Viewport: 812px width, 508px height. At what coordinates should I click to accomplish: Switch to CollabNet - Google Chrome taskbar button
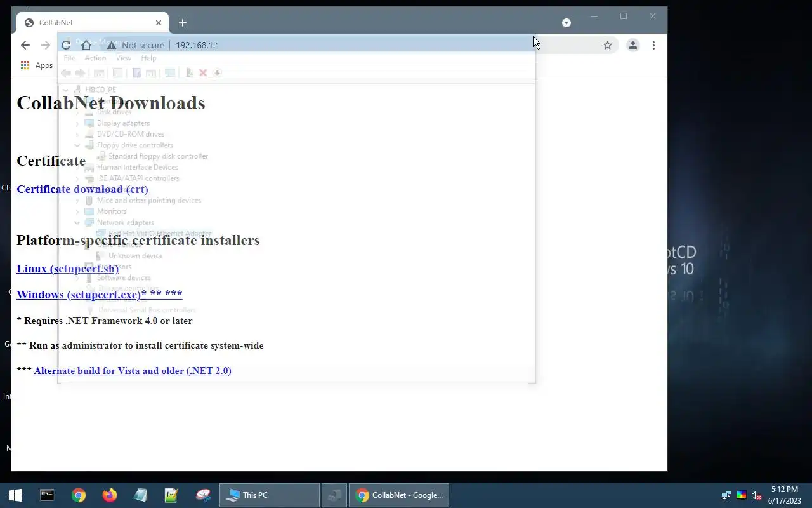(x=399, y=495)
